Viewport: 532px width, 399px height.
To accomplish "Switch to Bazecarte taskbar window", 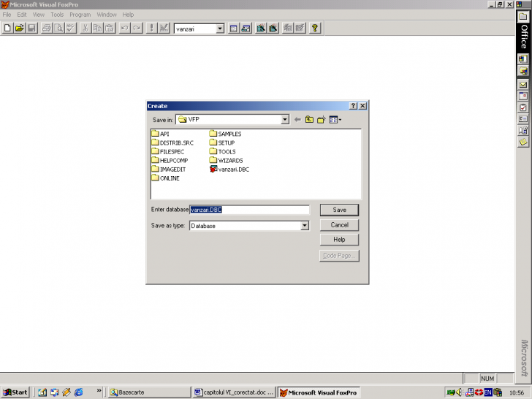I will pyautogui.click(x=149, y=392).
